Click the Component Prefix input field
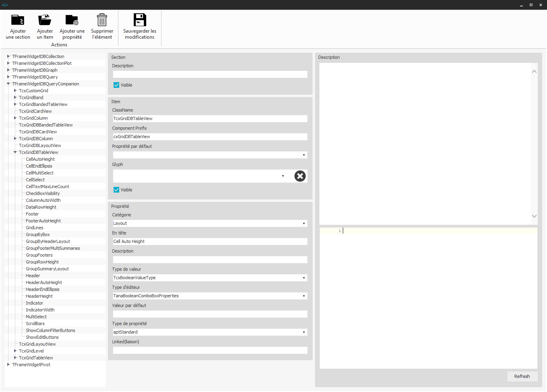547x392 pixels. tap(210, 137)
